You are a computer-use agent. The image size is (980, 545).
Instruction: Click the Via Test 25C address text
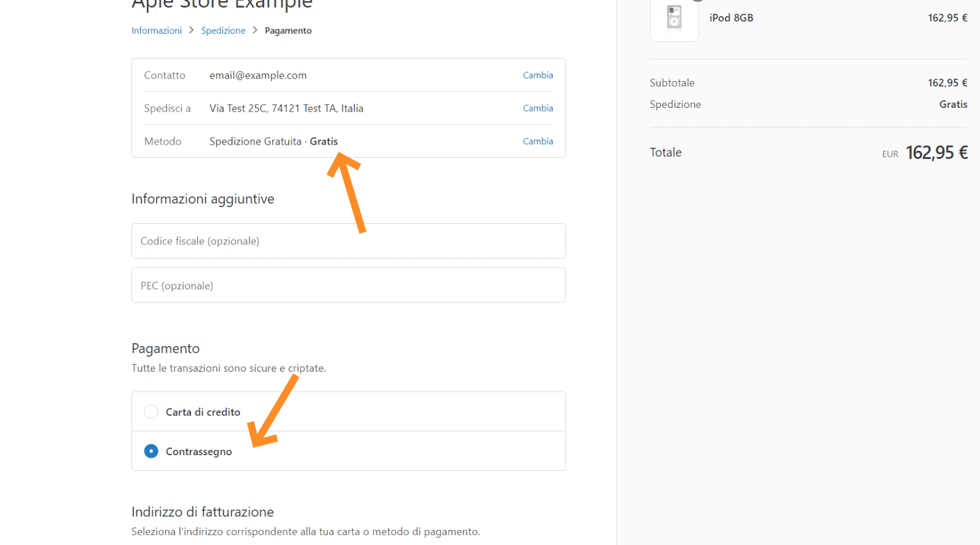(x=286, y=109)
